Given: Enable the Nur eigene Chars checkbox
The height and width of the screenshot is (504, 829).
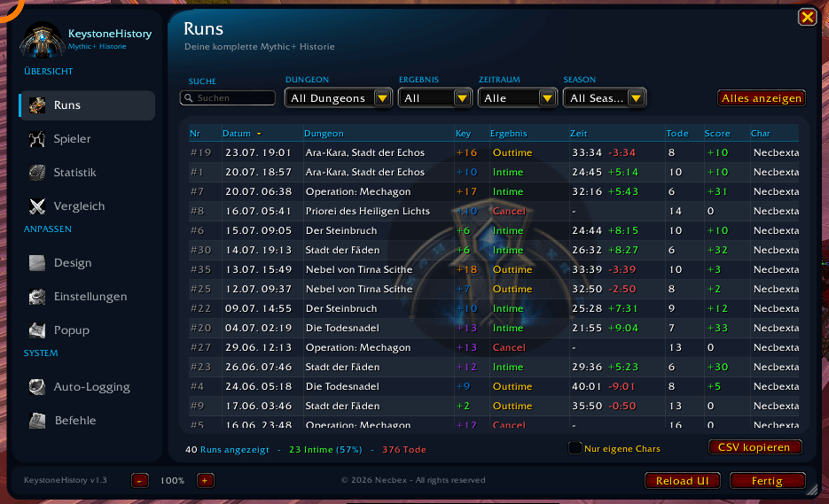Looking at the screenshot, I should 575,448.
